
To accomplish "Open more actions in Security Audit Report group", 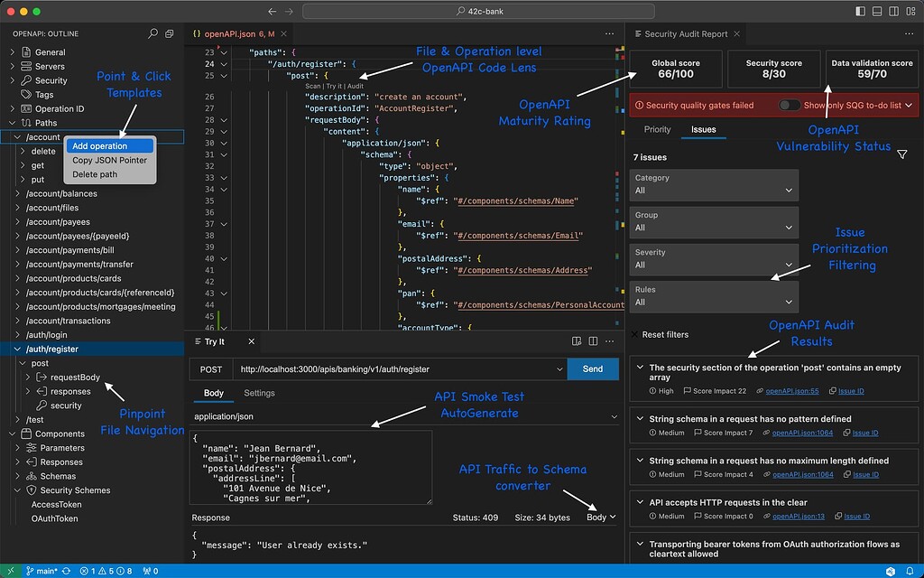I will pos(909,34).
